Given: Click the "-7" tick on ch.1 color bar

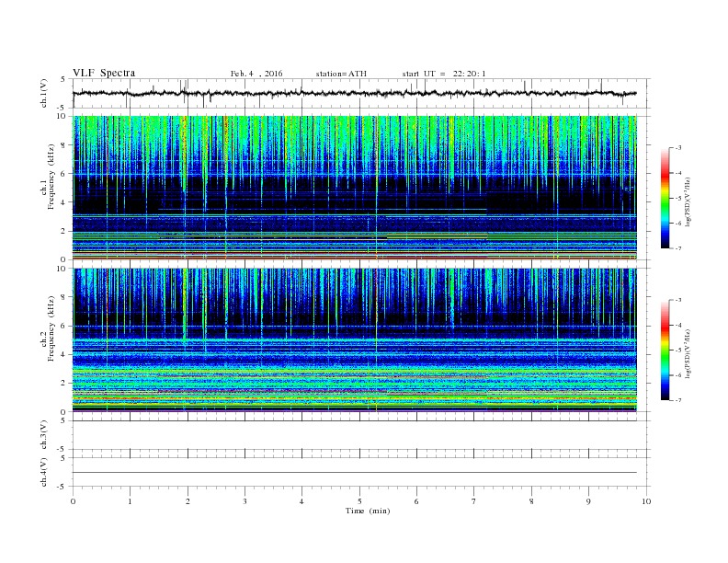Looking at the screenshot, I should tap(678, 248).
